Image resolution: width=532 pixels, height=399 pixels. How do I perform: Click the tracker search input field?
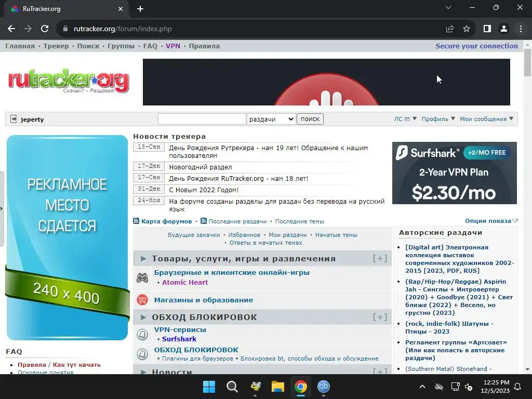pyautogui.click(x=202, y=119)
